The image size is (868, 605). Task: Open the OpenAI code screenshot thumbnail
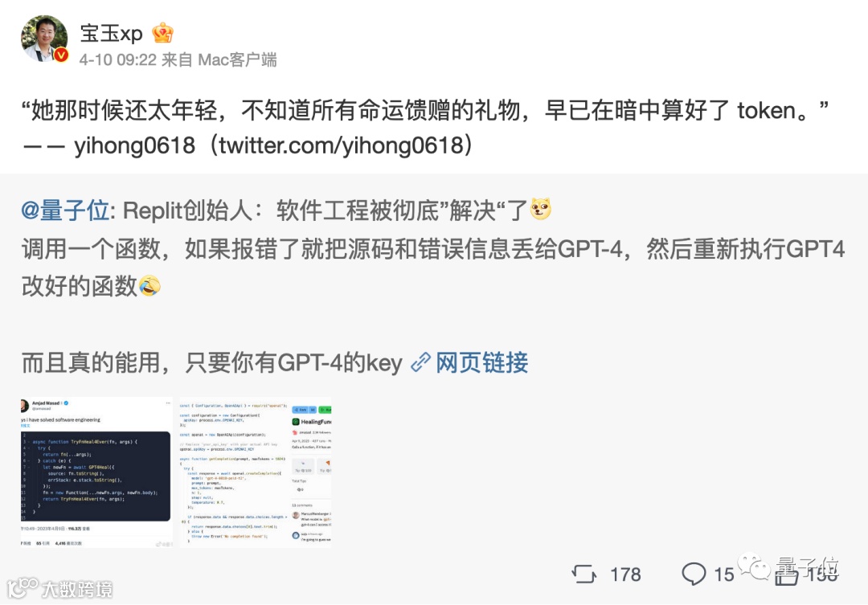pyautogui.click(x=256, y=472)
